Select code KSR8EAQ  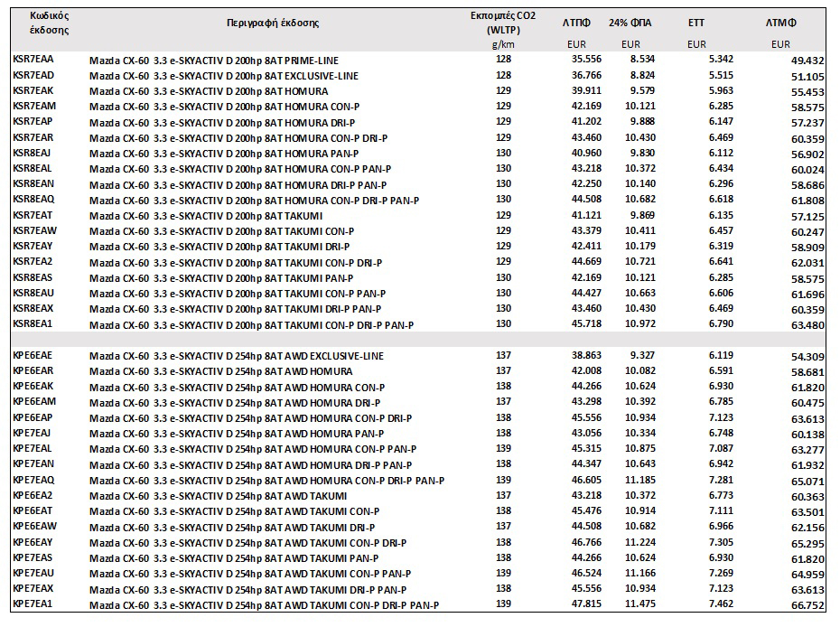pos(33,199)
